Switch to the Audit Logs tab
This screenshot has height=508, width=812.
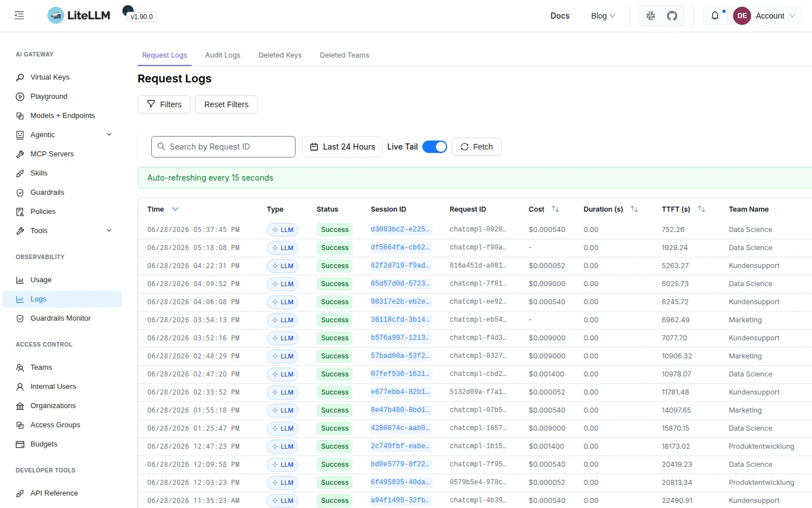click(223, 55)
